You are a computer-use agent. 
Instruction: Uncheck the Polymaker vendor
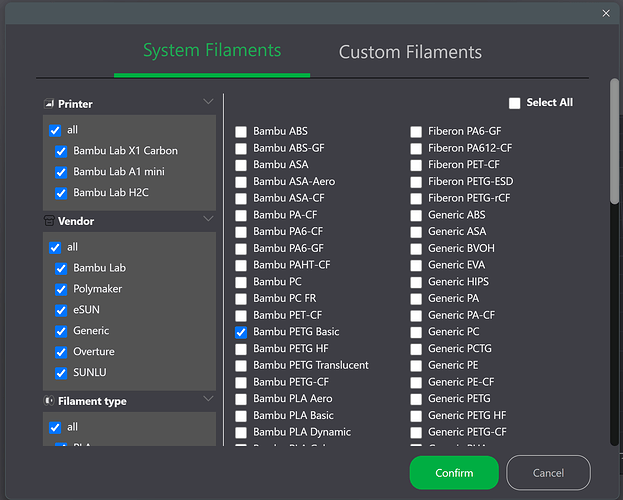tap(61, 289)
